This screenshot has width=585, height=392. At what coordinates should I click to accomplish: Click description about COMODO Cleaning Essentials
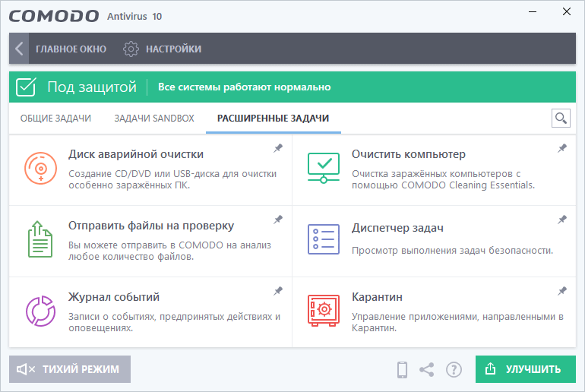[443, 179]
